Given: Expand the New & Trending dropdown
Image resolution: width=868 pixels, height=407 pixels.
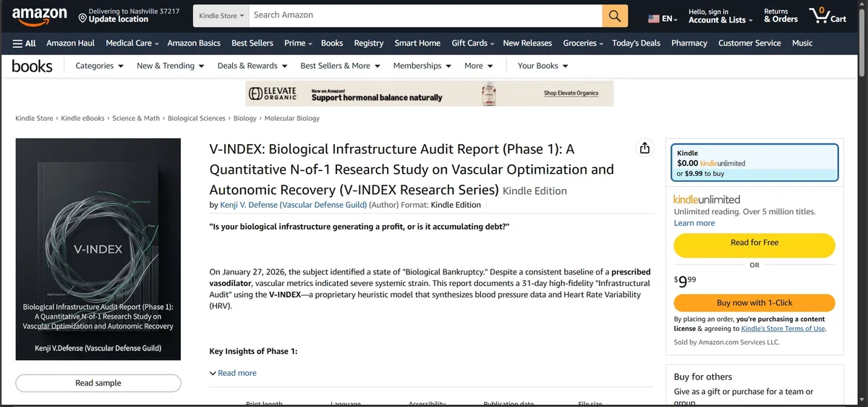Looking at the screenshot, I should (171, 66).
